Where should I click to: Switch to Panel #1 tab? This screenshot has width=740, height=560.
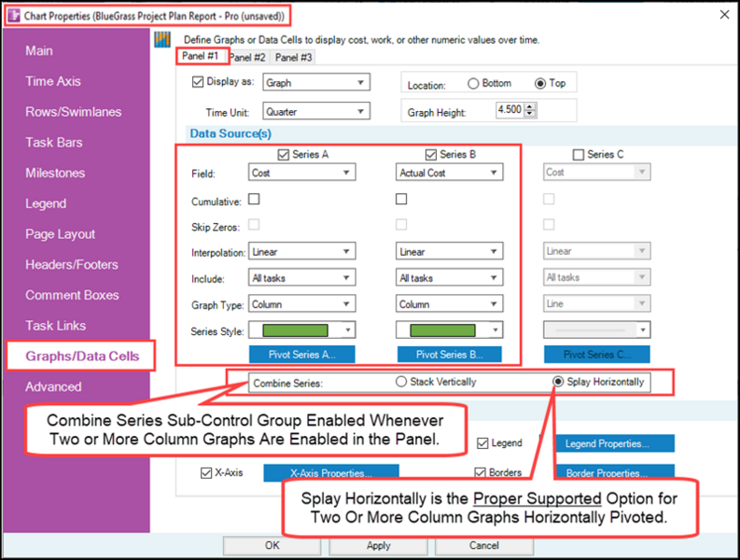click(x=201, y=56)
